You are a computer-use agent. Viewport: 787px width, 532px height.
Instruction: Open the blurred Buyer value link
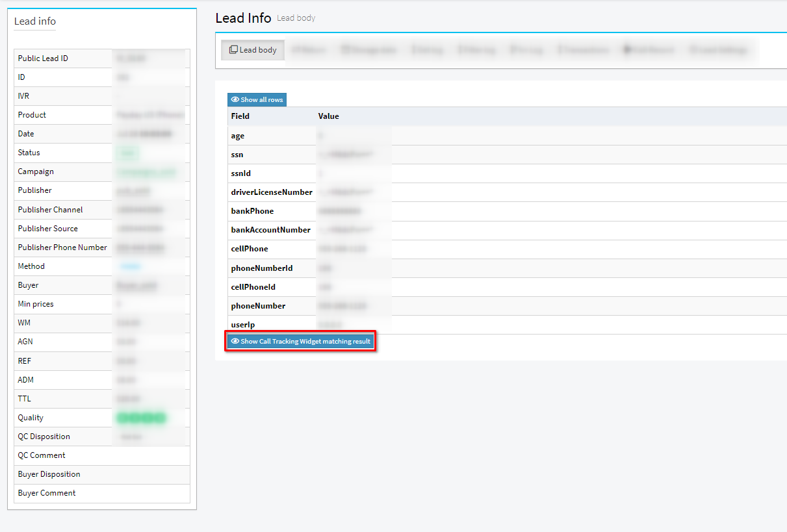point(136,286)
